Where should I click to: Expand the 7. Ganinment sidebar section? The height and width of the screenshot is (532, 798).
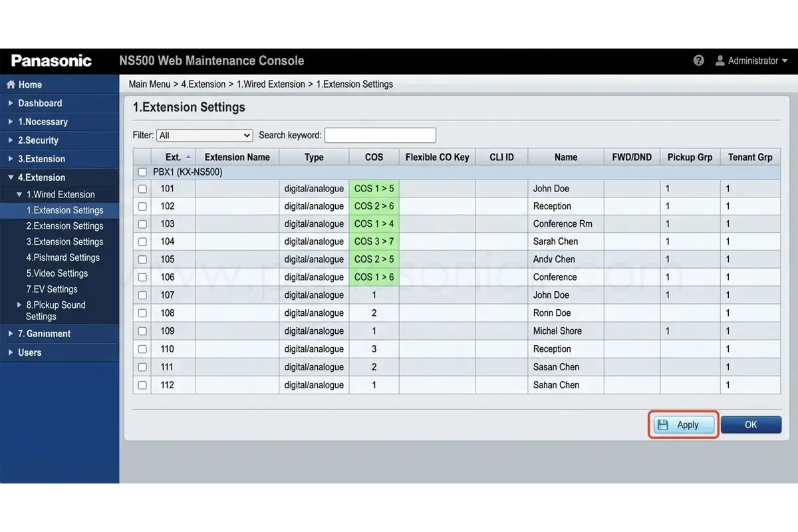[x=11, y=334]
